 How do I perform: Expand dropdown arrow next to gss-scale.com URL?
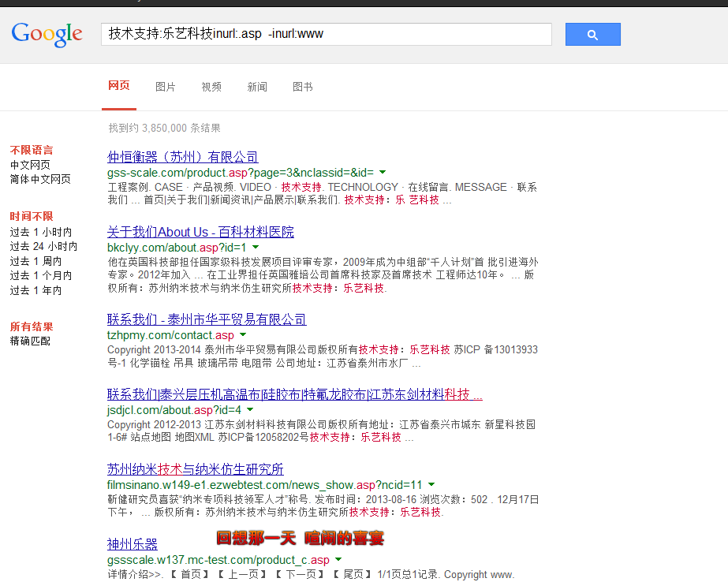click(x=383, y=172)
